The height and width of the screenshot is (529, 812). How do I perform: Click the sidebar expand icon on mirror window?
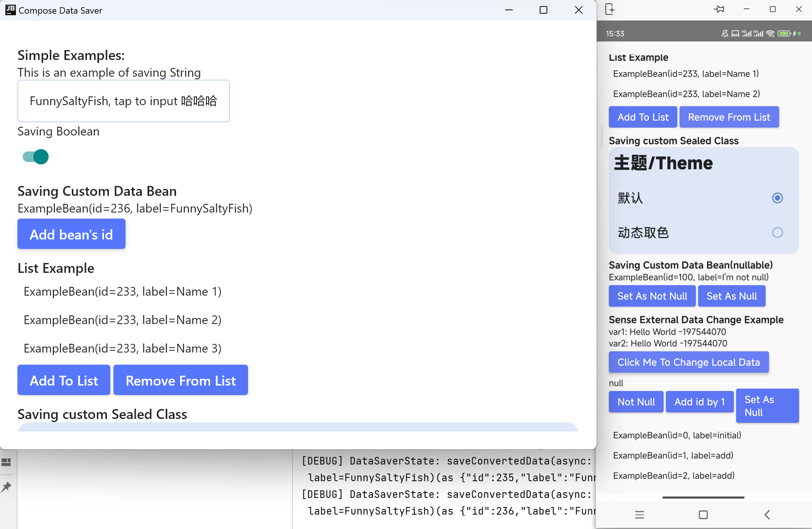point(610,9)
